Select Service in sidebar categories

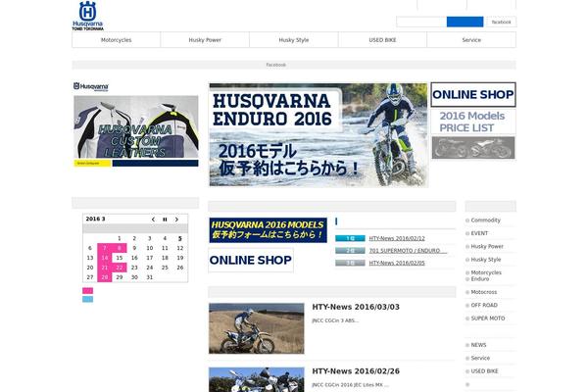[480, 358]
